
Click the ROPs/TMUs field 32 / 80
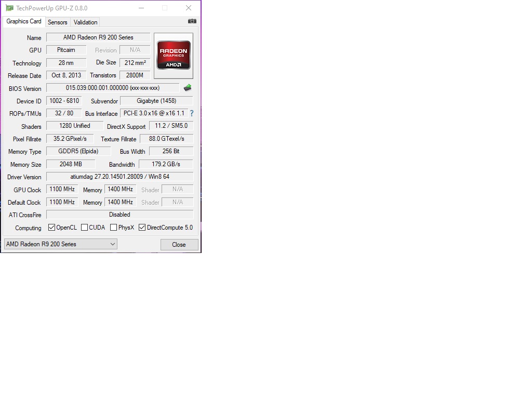coord(64,113)
